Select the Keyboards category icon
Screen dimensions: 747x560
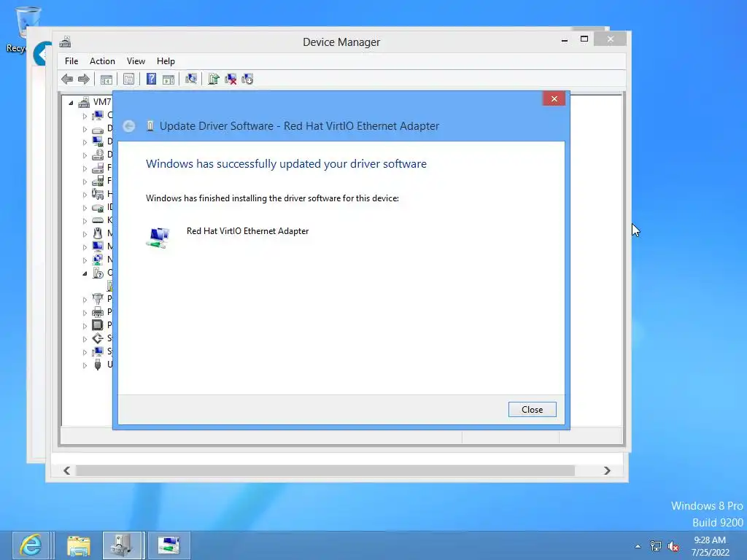click(x=98, y=220)
